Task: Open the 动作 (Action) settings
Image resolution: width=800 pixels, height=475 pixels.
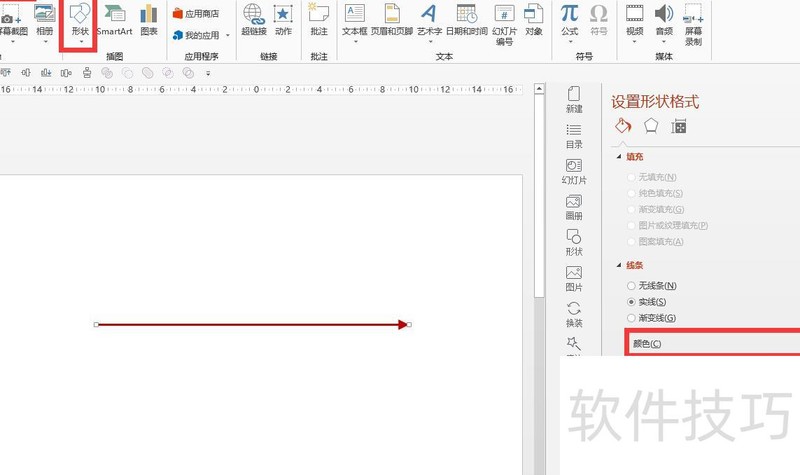Action: pos(283,21)
